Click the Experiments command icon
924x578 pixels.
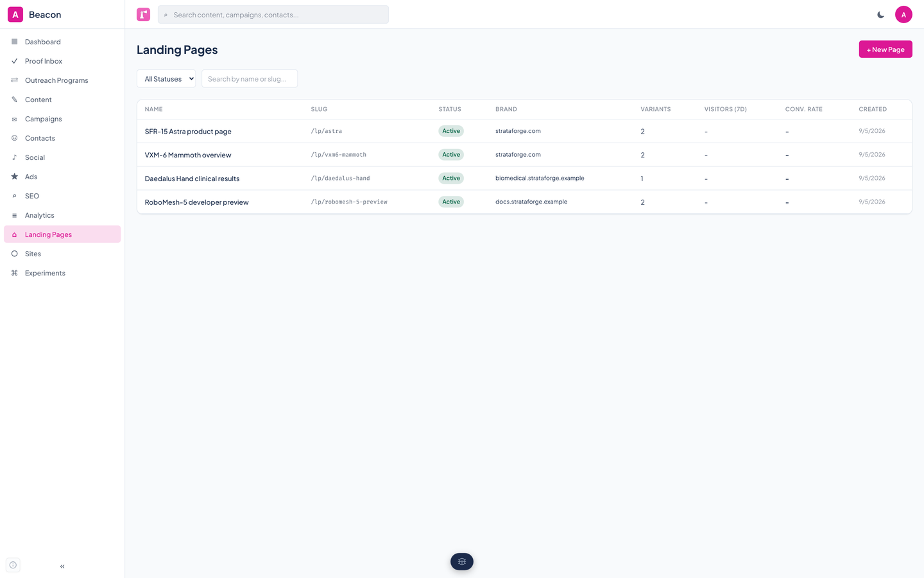14,273
